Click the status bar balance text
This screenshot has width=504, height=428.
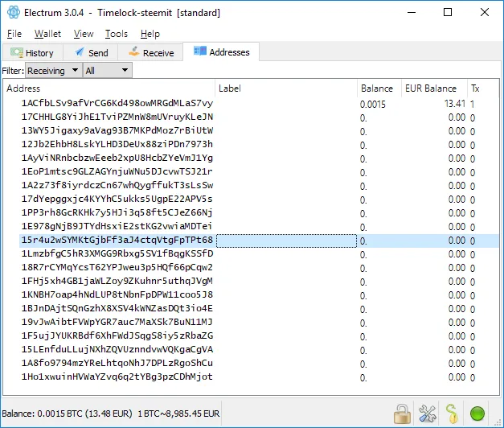(x=111, y=414)
